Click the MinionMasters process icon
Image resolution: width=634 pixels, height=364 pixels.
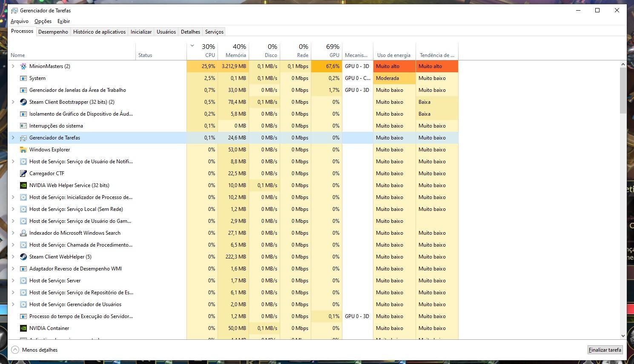[23, 66]
